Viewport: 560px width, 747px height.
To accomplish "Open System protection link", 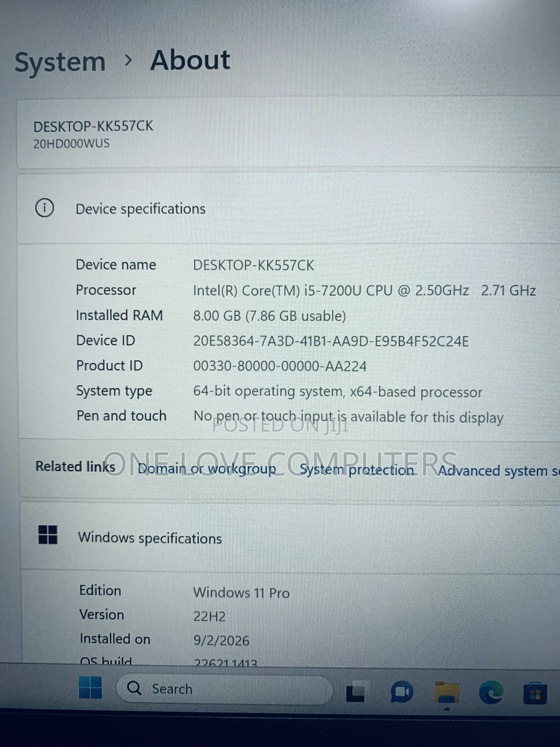I will click(357, 470).
